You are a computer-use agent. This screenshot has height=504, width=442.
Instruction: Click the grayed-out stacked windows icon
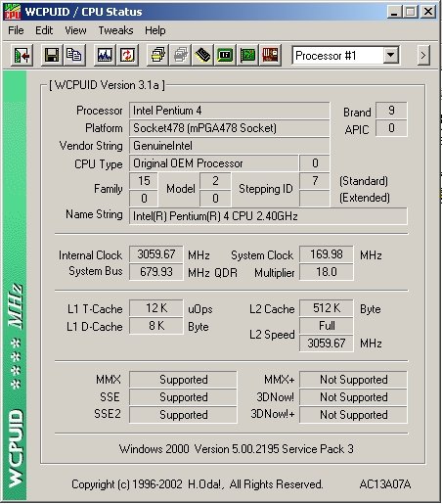[x=180, y=55]
